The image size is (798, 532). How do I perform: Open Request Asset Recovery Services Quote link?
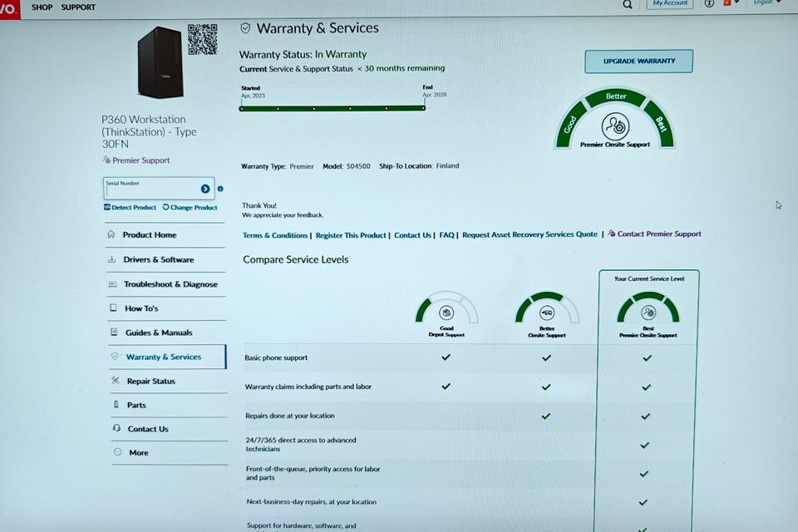point(530,234)
